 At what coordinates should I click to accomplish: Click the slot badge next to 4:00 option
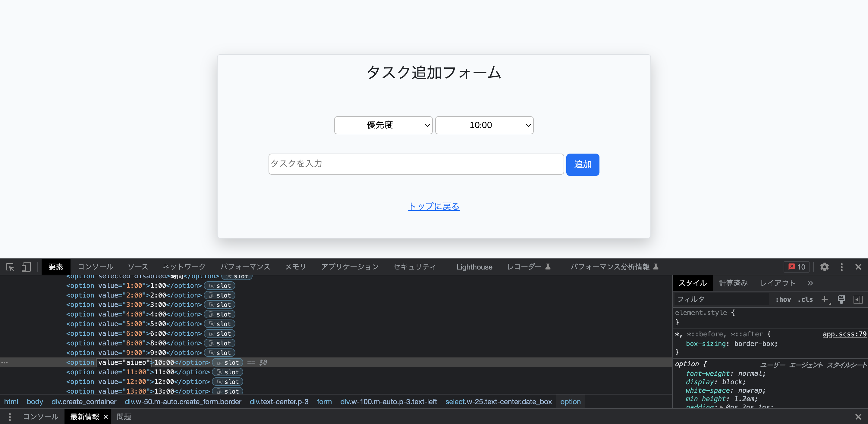220,314
